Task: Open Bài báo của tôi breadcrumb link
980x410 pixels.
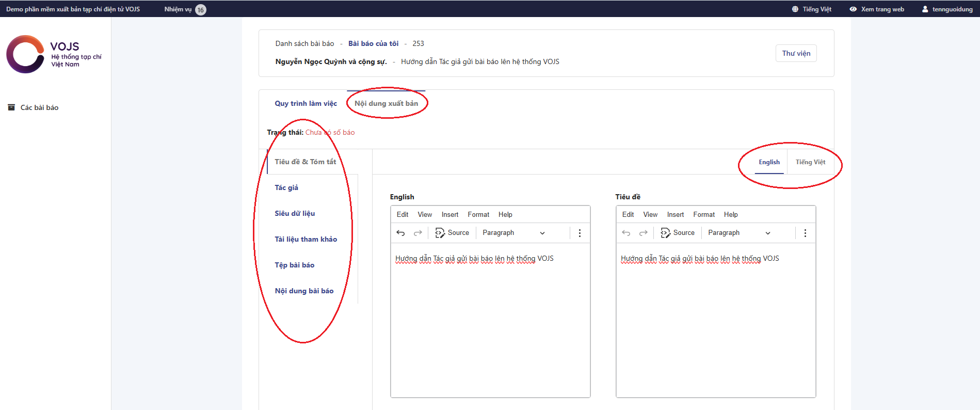Action: [x=373, y=43]
